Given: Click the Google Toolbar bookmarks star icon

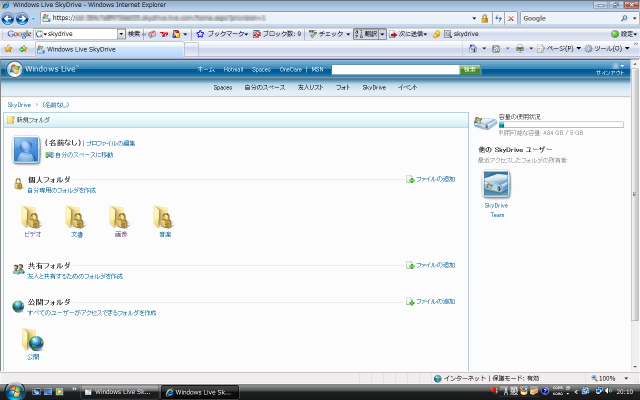Looking at the screenshot, I should tap(200, 34).
